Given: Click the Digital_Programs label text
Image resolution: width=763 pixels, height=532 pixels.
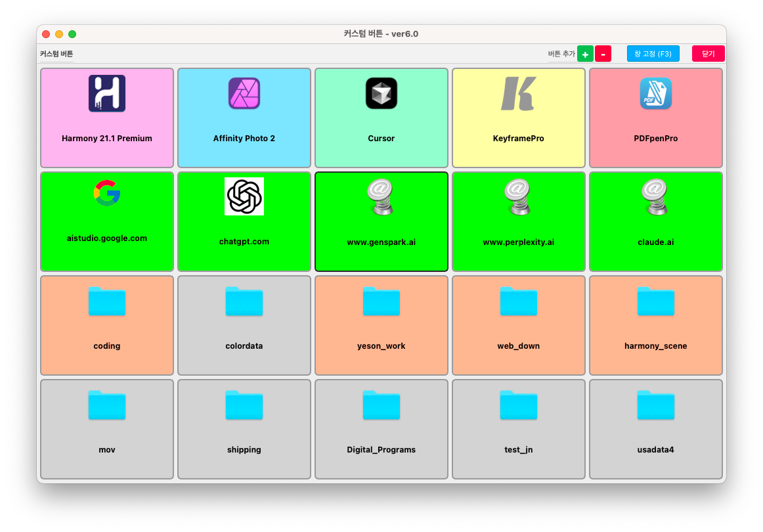Looking at the screenshot, I should 381,450.
